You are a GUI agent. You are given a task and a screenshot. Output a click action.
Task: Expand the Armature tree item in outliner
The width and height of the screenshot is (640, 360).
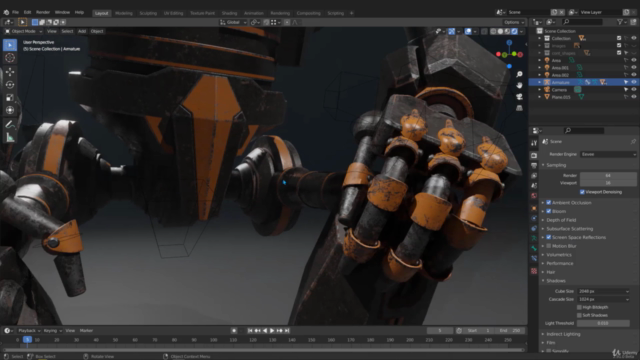pos(540,82)
